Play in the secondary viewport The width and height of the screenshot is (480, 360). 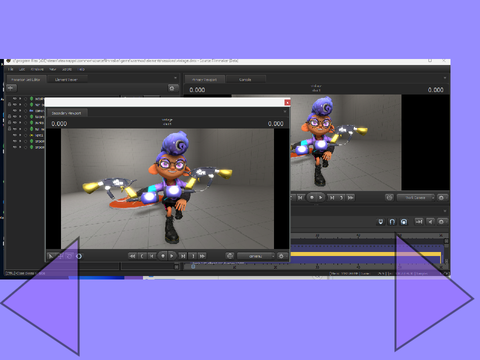(172, 256)
